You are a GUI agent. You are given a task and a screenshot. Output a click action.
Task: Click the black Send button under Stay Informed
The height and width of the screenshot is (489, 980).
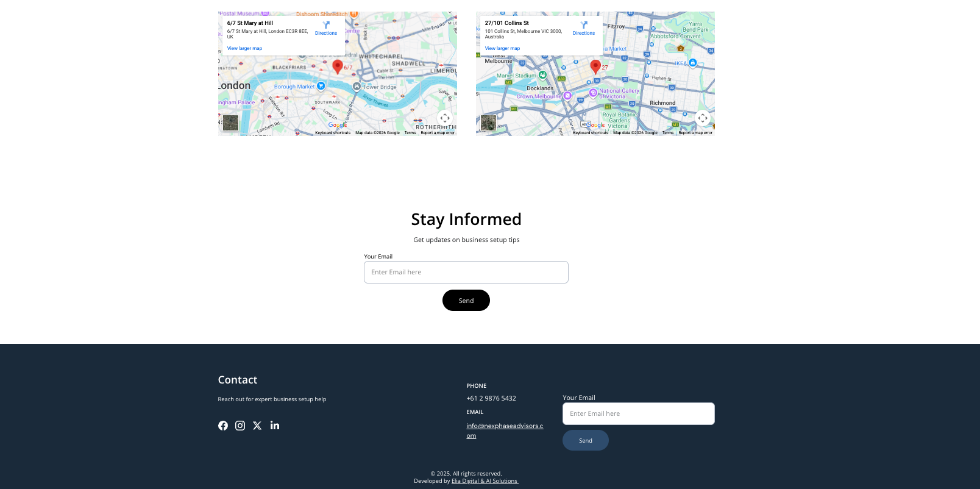click(x=466, y=301)
